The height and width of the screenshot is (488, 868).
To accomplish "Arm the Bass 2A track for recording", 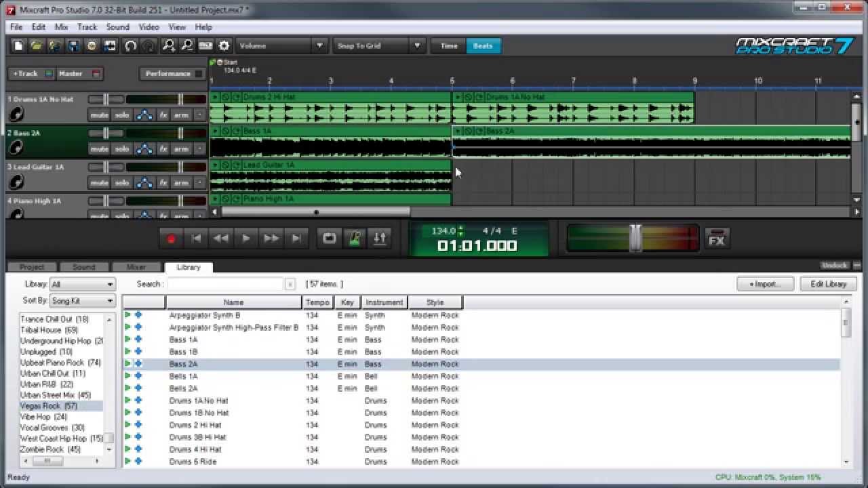I will 181,148.
